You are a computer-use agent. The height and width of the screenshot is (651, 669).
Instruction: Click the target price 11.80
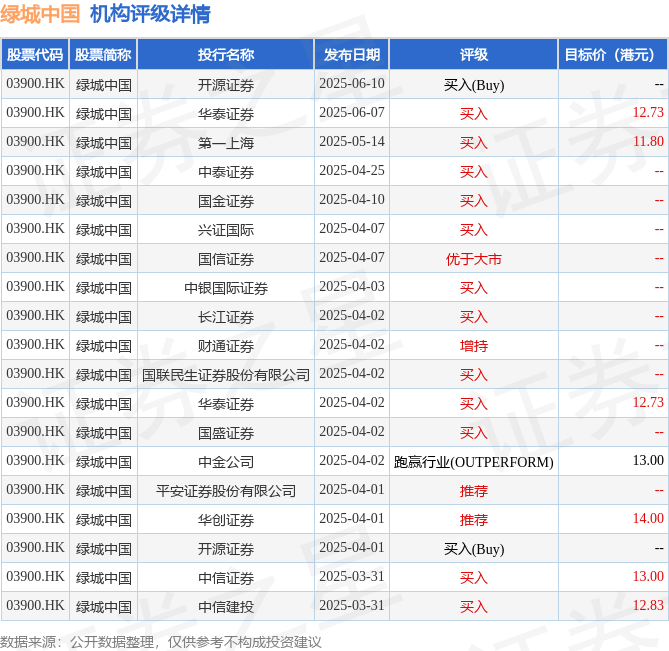point(648,142)
